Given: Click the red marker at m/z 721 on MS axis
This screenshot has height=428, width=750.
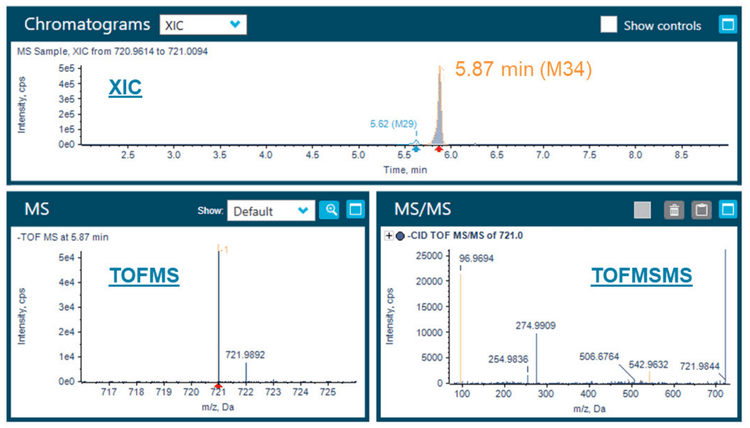Looking at the screenshot, I should tap(218, 385).
